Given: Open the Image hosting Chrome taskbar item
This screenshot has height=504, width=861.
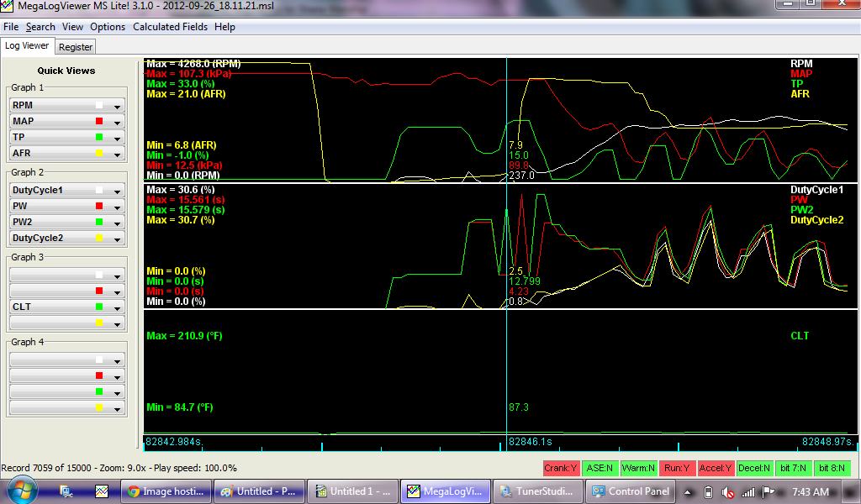Looking at the screenshot, I should 166,491.
